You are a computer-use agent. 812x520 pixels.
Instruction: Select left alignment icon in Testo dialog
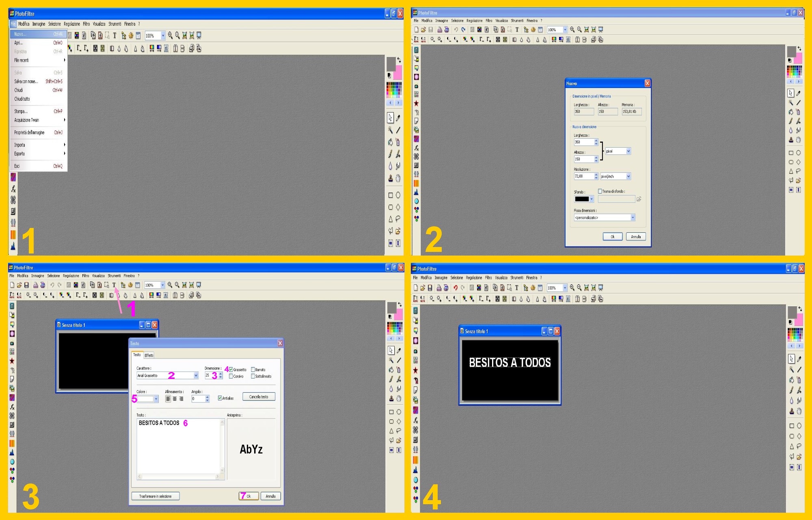168,399
